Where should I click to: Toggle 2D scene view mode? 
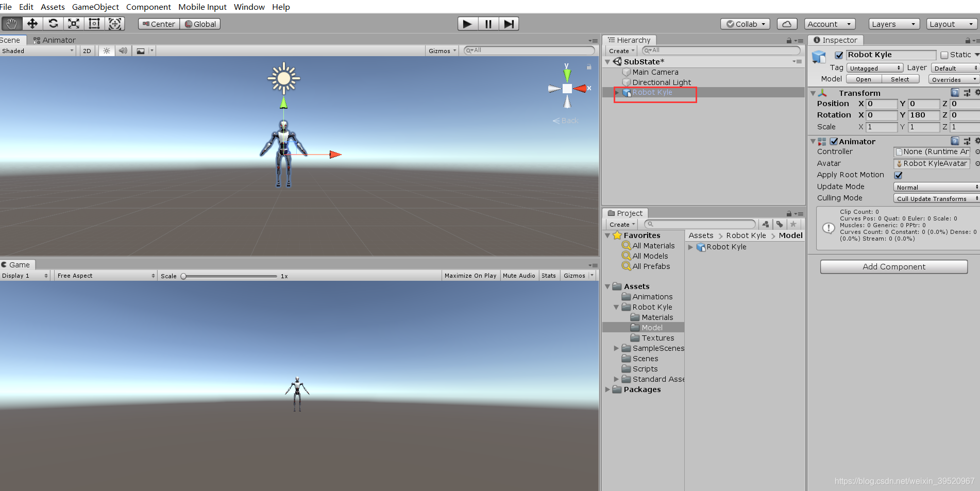[87, 50]
